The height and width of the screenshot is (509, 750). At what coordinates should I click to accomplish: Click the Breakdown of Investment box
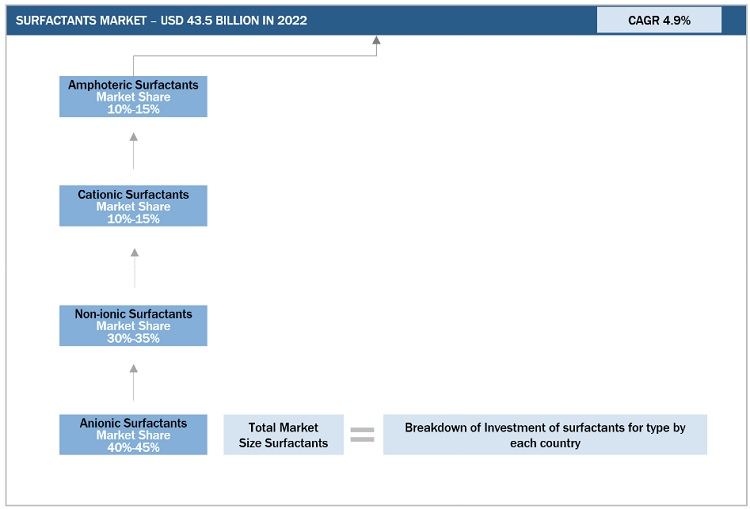click(544, 435)
